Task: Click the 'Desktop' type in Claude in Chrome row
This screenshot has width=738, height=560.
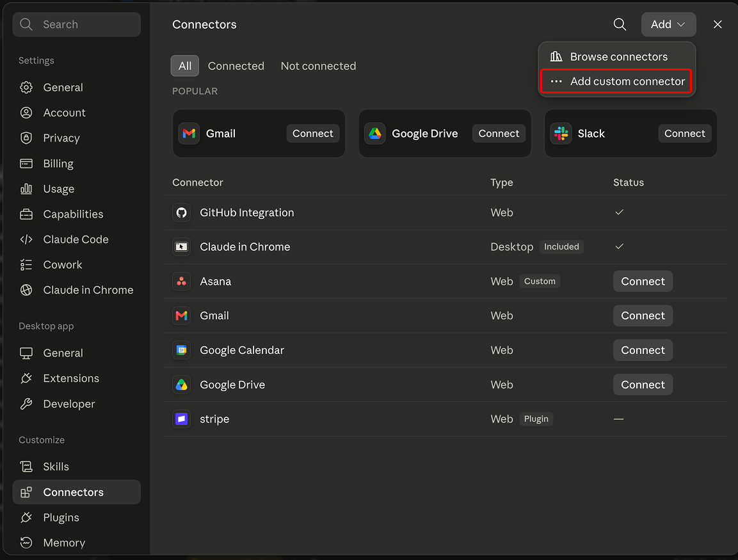Action: 511,247
